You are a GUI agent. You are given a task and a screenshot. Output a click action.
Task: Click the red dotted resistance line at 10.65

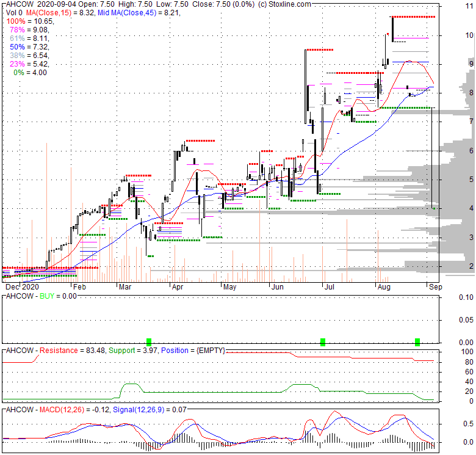click(414, 17)
